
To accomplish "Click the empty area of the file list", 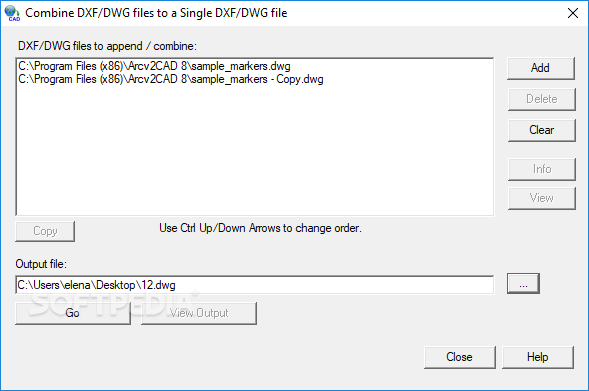I will pyautogui.click(x=255, y=150).
